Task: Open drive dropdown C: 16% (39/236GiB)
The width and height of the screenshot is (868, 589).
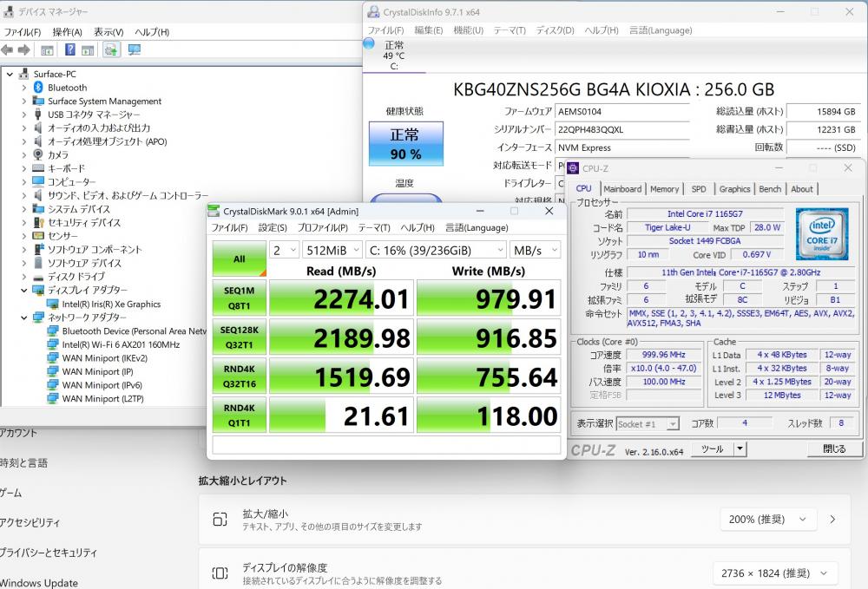Action: tap(435, 251)
